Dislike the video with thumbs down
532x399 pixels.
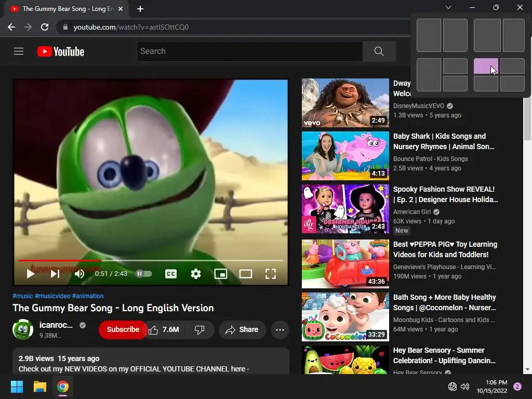[199, 330]
